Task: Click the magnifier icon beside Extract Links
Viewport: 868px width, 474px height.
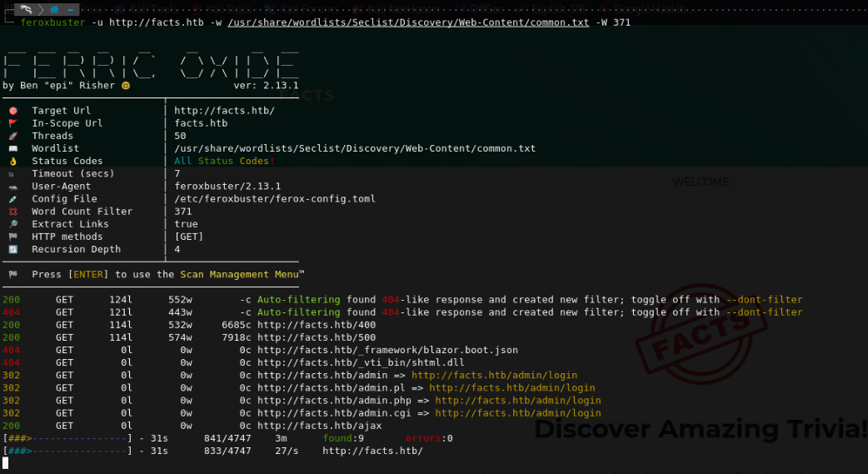Action: coord(12,224)
